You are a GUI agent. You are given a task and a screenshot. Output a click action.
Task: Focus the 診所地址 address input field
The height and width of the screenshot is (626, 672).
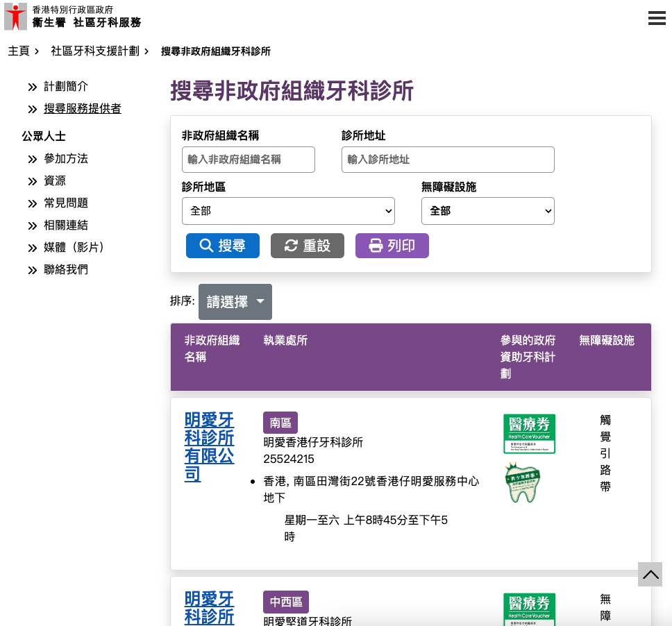tap(448, 160)
